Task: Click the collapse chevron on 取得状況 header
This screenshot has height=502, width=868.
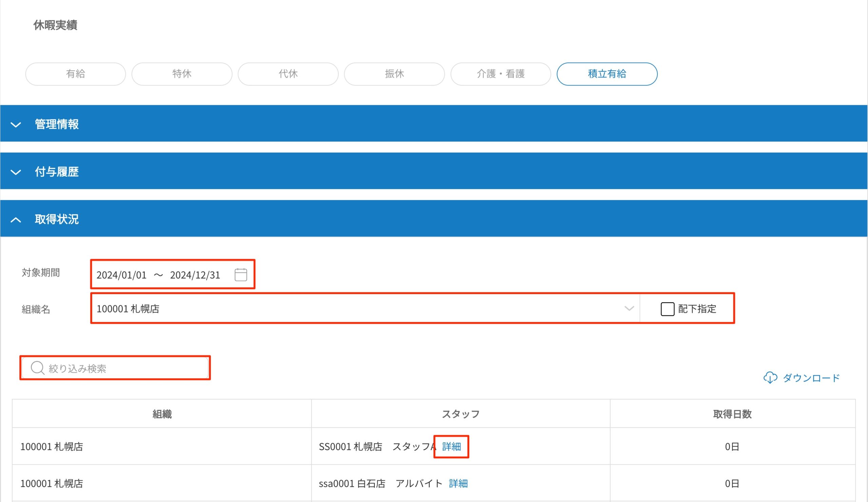Action: [x=16, y=219]
